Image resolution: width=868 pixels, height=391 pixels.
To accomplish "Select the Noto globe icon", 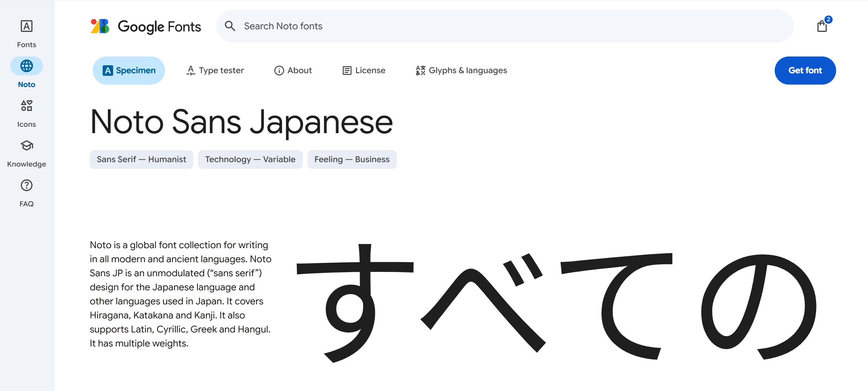I will tap(26, 66).
